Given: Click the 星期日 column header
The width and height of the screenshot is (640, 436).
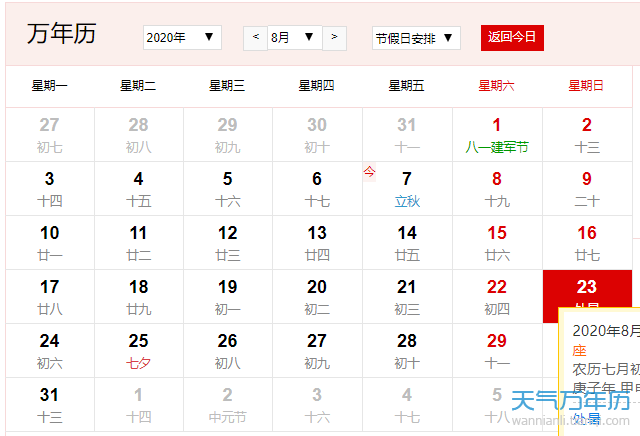Looking at the screenshot, I should [586, 86].
